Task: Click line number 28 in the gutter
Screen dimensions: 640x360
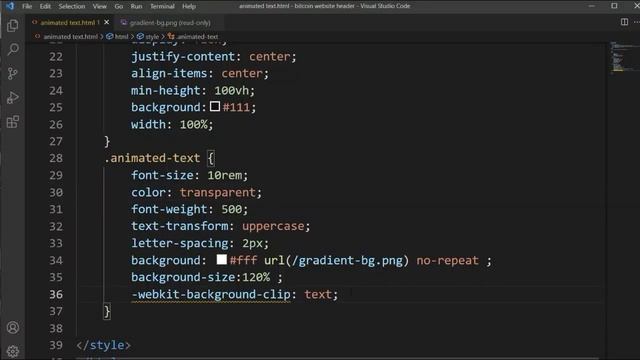Action: click(x=56, y=158)
